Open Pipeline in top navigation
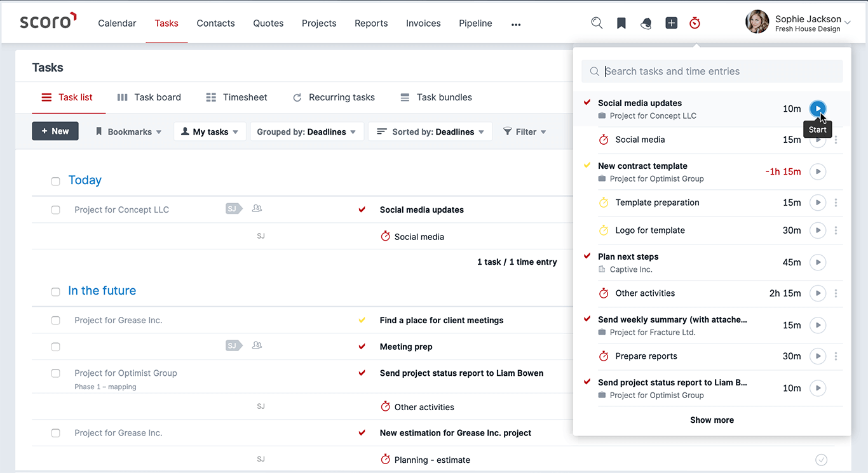 [475, 23]
